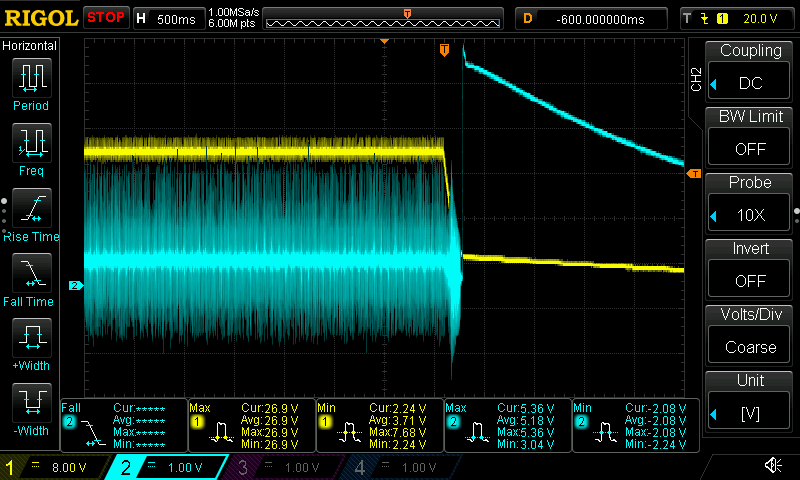This screenshot has height=480, width=800.
Task: Click the CH1 Max Cur:26.9 V value
Action: coord(269,409)
